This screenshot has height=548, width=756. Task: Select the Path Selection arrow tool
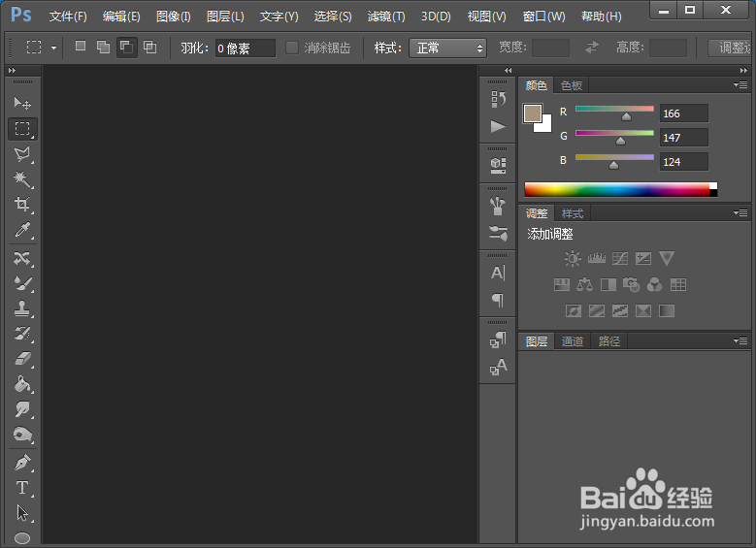(x=22, y=513)
